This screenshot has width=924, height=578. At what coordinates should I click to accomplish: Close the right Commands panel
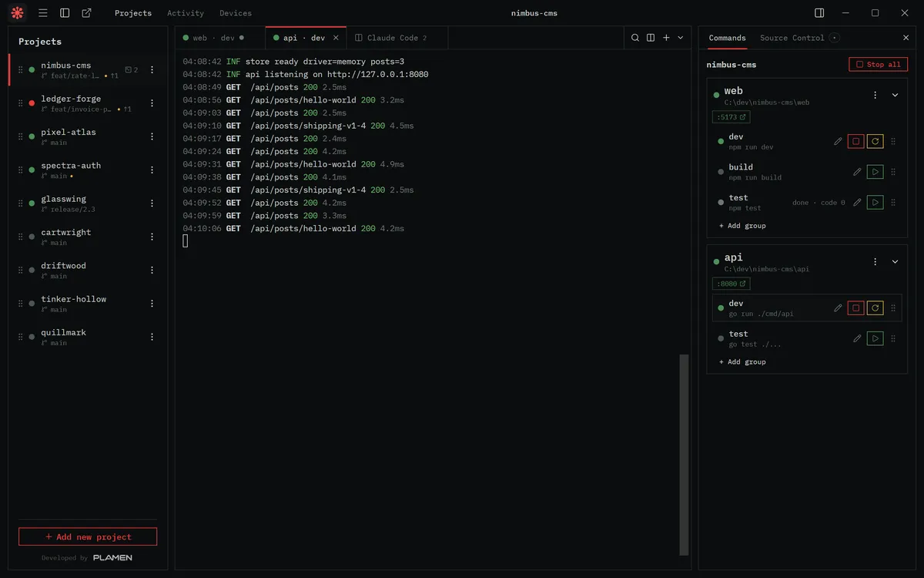coord(906,38)
